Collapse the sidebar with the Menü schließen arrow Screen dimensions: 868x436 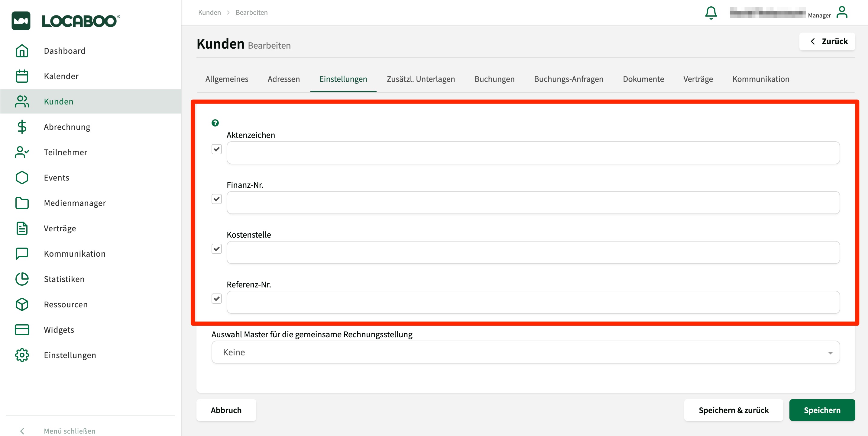(22, 431)
